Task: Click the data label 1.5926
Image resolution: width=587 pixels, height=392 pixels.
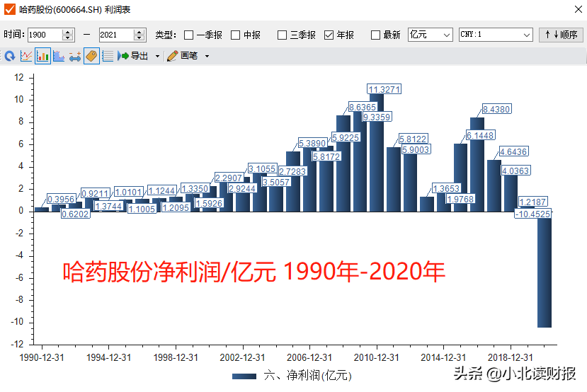Action: pyautogui.click(x=210, y=204)
